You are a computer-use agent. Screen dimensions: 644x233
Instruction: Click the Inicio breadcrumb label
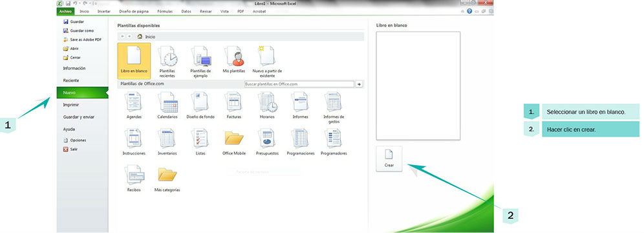click(x=150, y=37)
